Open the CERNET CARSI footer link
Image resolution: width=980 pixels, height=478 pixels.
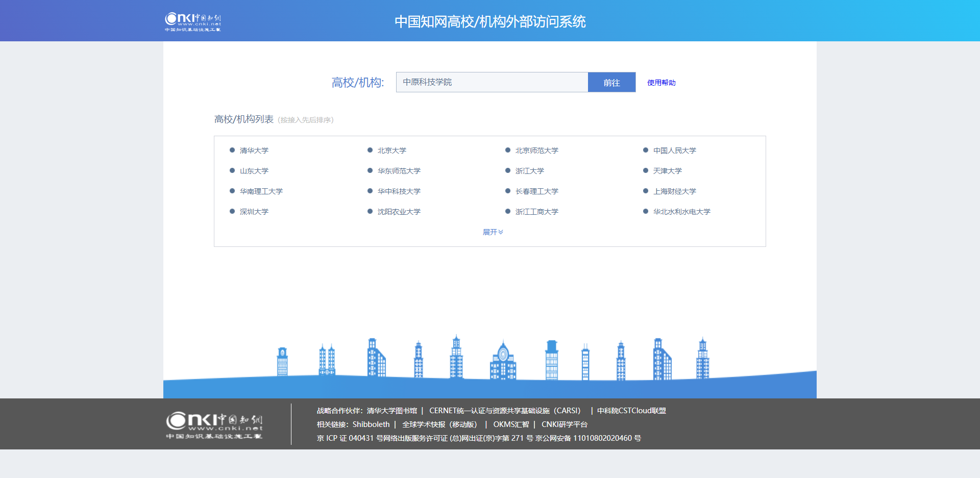tap(504, 411)
